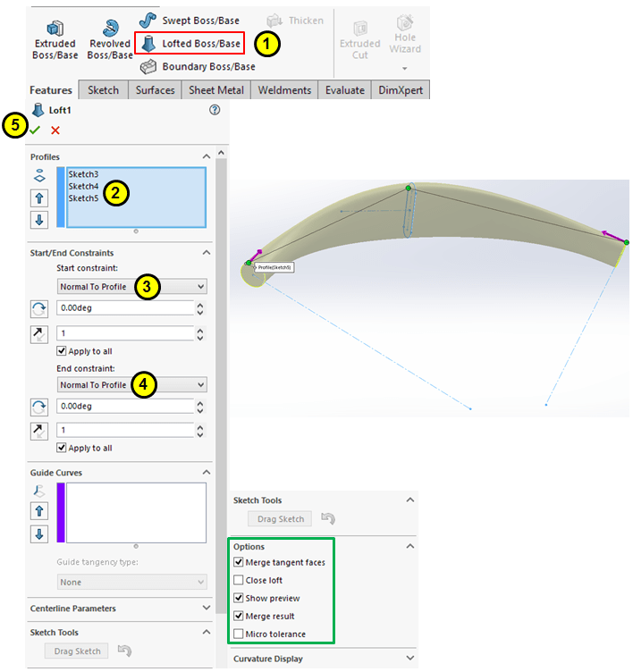The height and width of the screenshot is (672, 633).
Task: Confirm the loft with green checkmark
Action: coord(35,130)
